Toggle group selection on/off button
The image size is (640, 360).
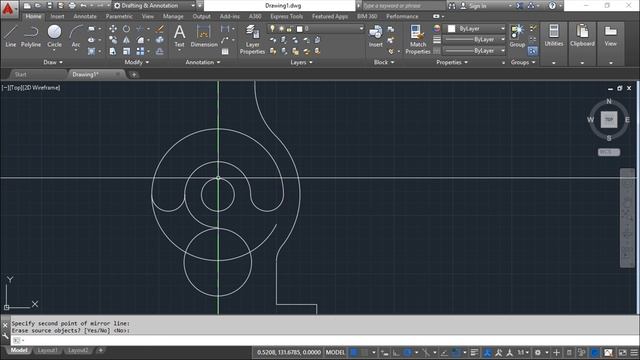pos(532,51)
